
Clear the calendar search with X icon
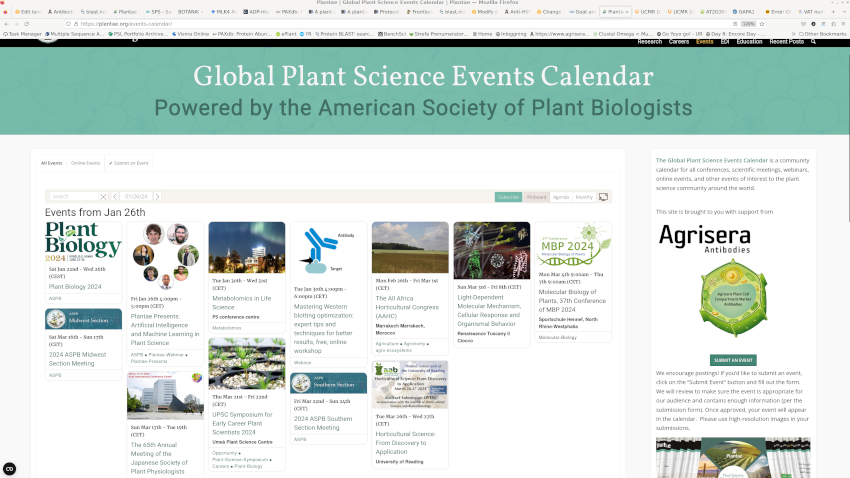click(103, 197)
